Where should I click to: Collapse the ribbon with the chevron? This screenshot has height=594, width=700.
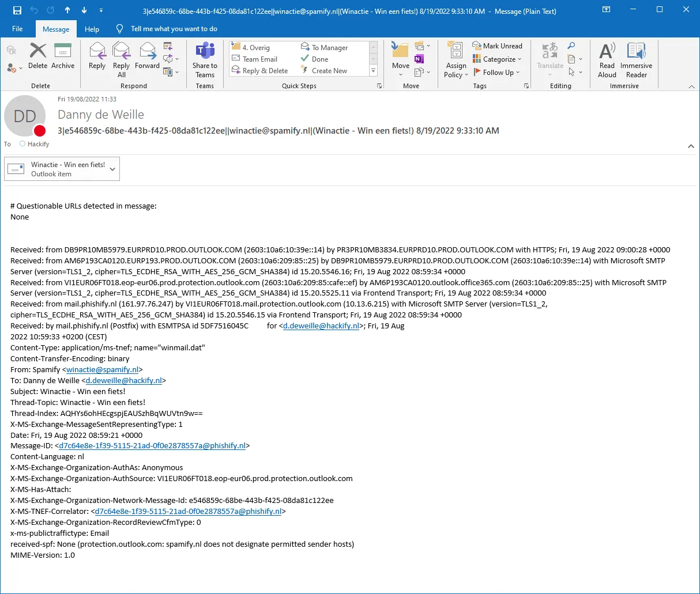691,86
